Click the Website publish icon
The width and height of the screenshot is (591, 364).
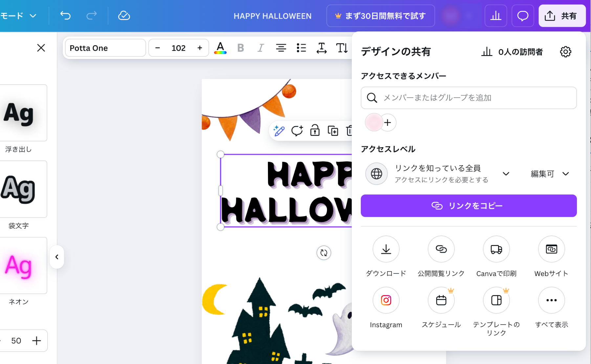coord(551,249)
